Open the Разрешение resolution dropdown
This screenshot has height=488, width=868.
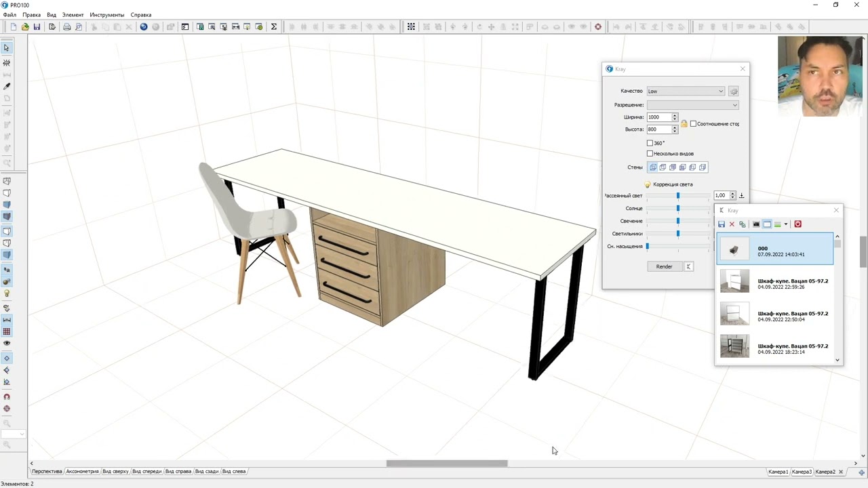pos(692,105)
